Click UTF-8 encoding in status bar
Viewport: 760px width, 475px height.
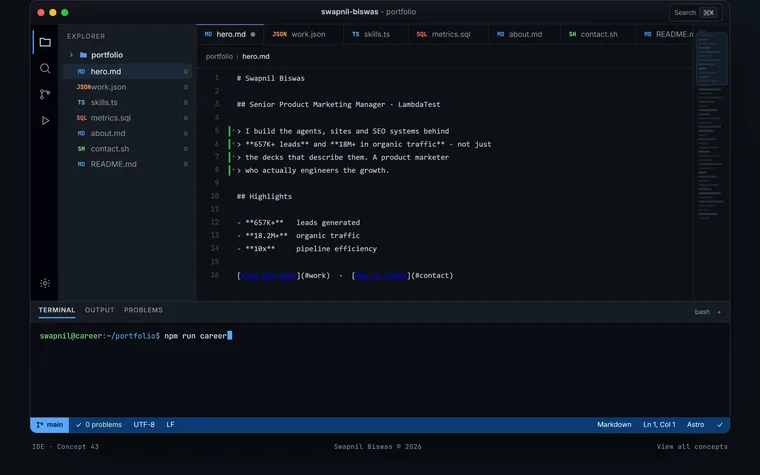pyautogui.click(x=144, y=425)
